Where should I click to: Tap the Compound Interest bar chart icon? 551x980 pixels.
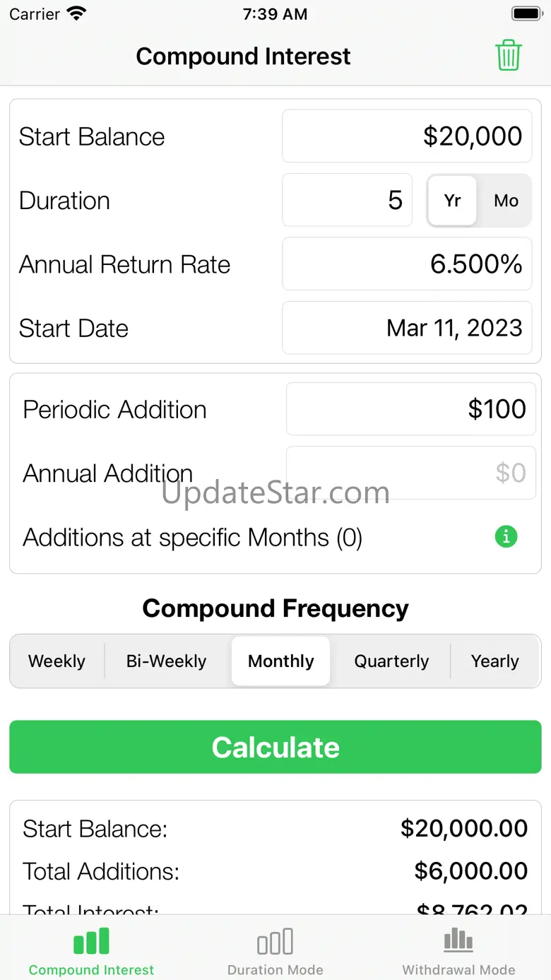[91, 942]
